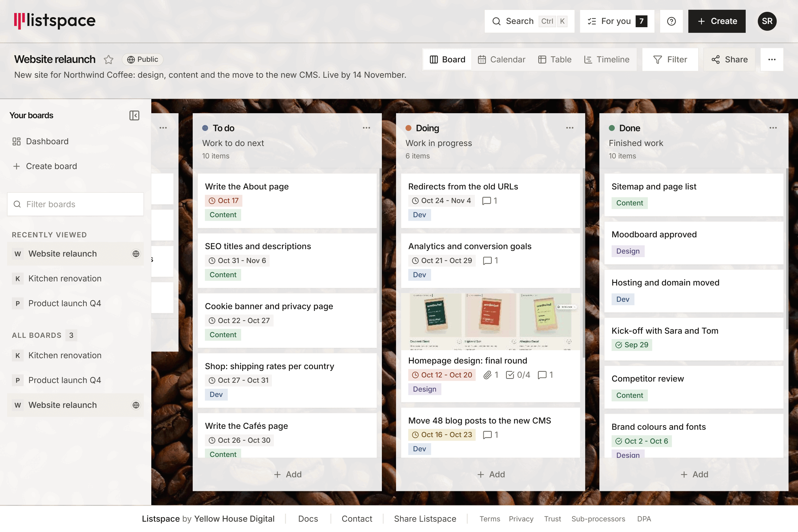Click checklist 0/4 on Homepage design card
798x532 pixels.
[x=518, y=374]
